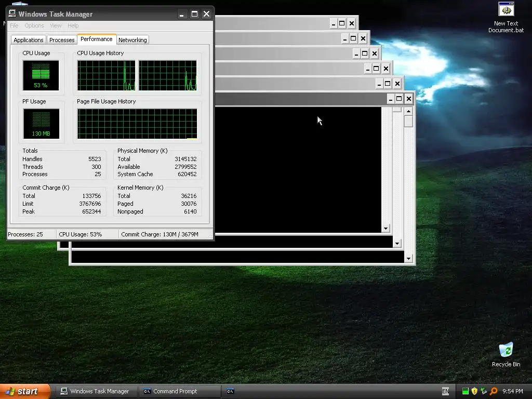Click the unlabeled cmd icon taskbar button

tap(230, 391)
